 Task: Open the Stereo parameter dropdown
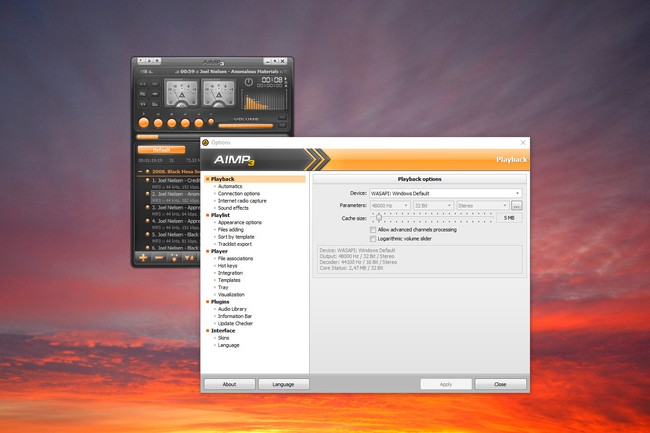482,206
